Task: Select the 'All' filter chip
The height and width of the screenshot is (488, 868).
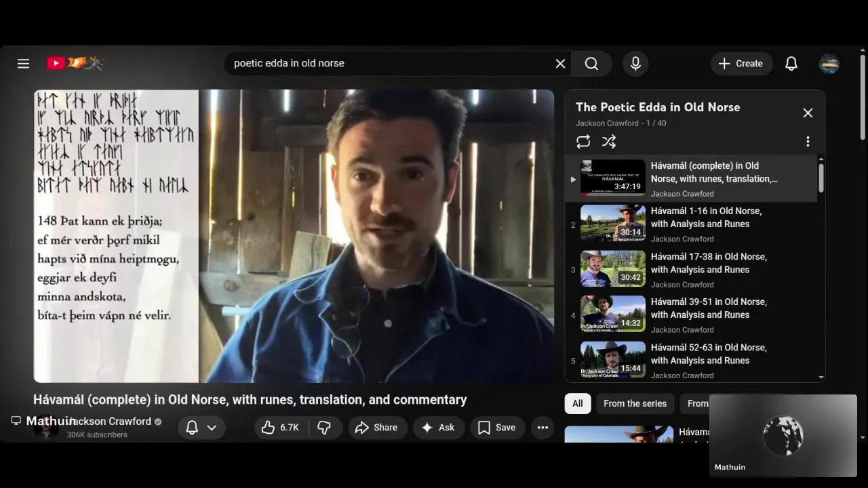Action: pyautogui.click(x=578, y=403)
